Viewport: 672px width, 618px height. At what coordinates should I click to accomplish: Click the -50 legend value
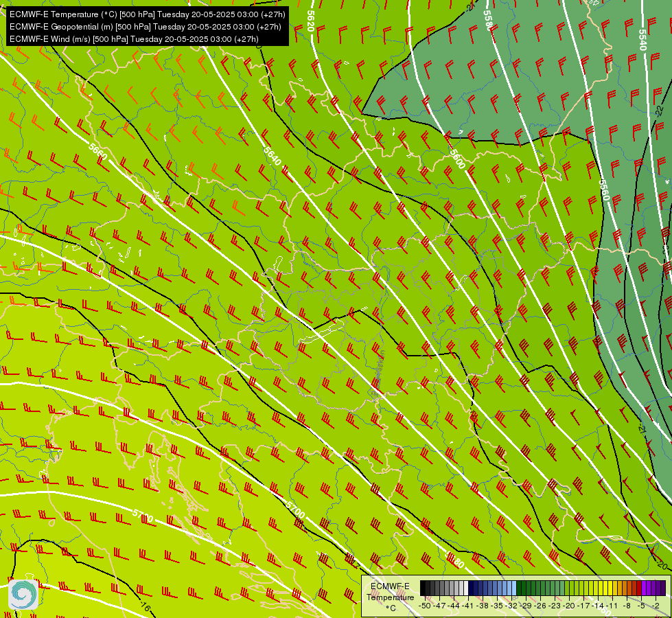[425, 606]
